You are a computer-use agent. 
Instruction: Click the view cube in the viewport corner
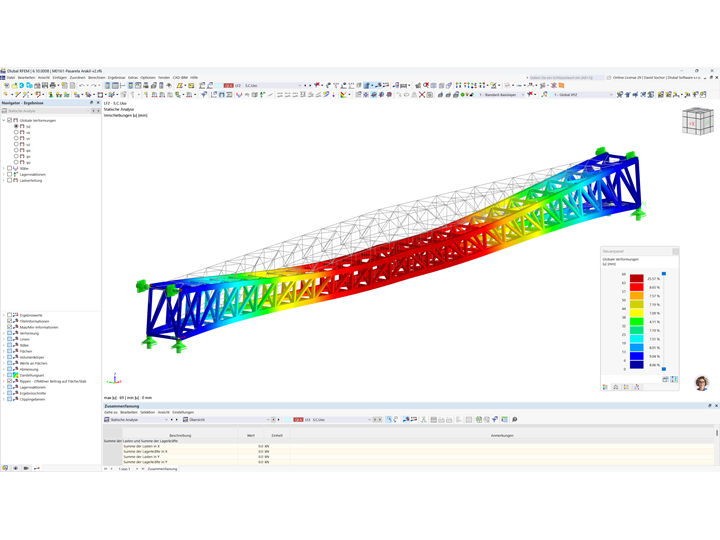[698, 121]
